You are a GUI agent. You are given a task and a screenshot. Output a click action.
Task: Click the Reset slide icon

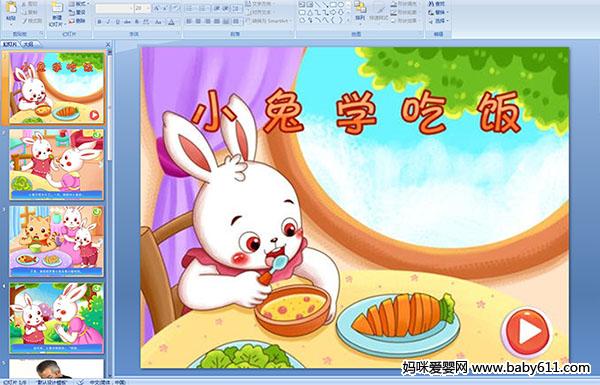pos(78,12)
